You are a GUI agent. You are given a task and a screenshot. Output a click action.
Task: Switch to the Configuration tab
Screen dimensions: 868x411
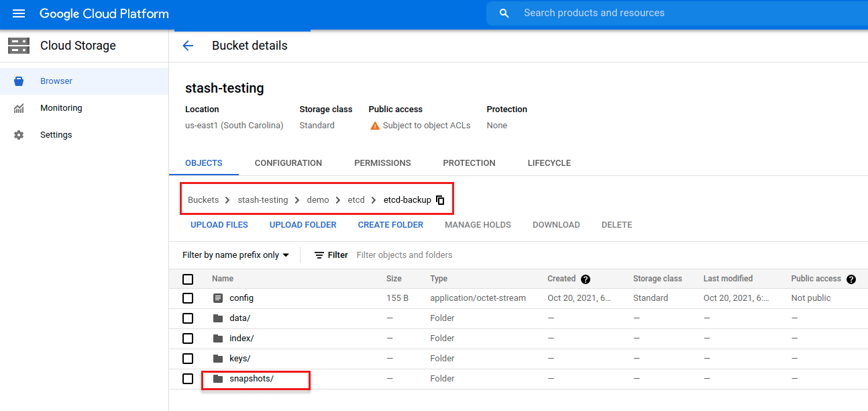click(288, 163)
